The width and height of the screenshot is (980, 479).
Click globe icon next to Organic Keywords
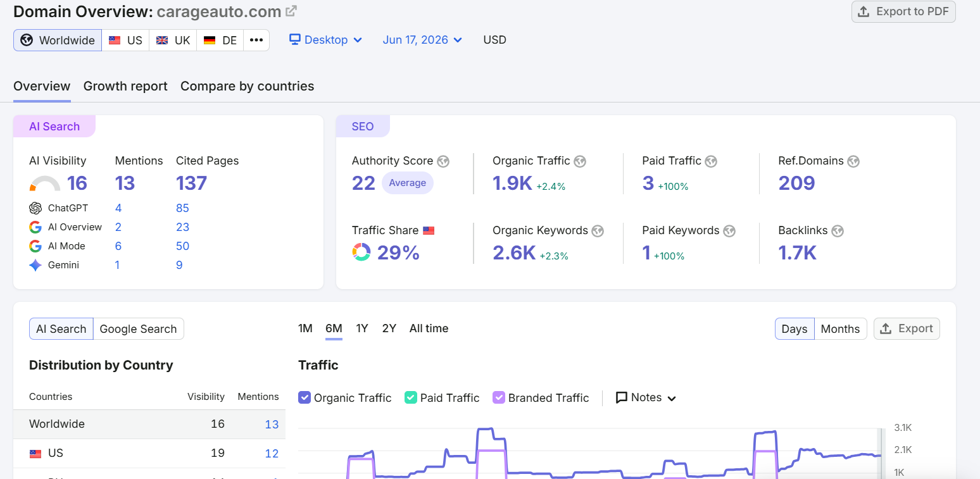coord(598,231)
